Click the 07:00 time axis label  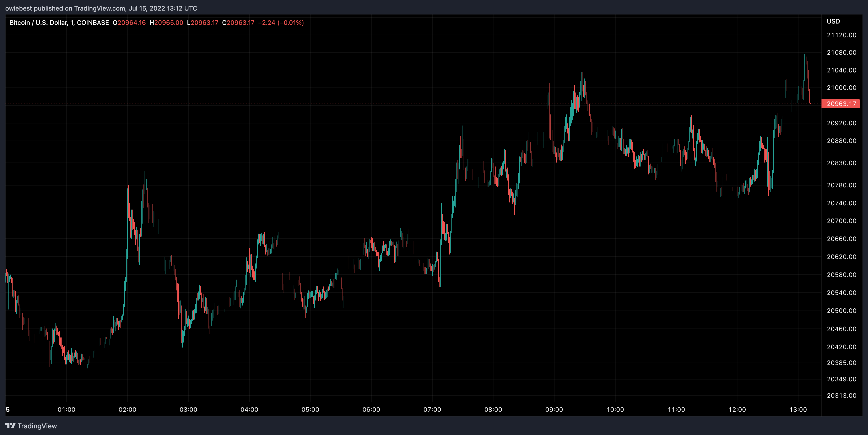point(432,410)
